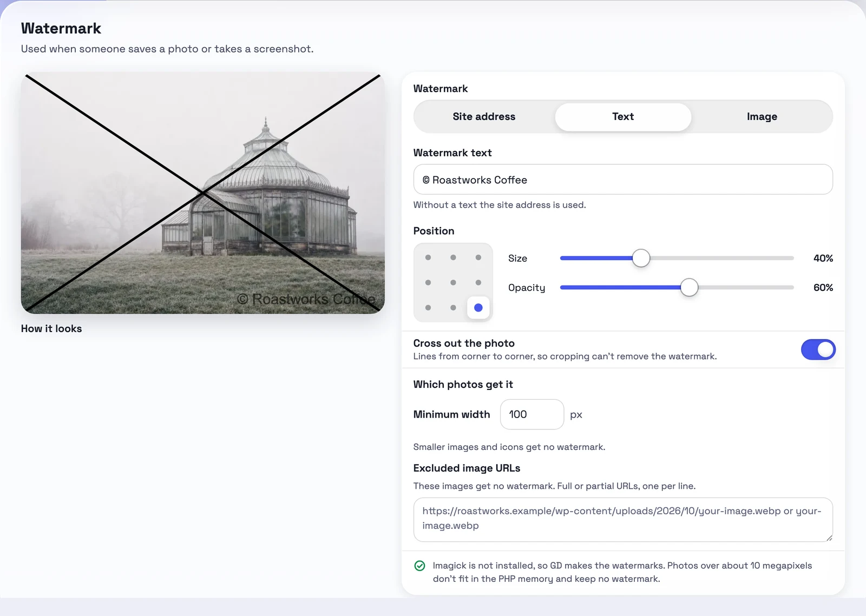Select the Site address watermark tab
866x616 pixels.
[x=484, y=117]
